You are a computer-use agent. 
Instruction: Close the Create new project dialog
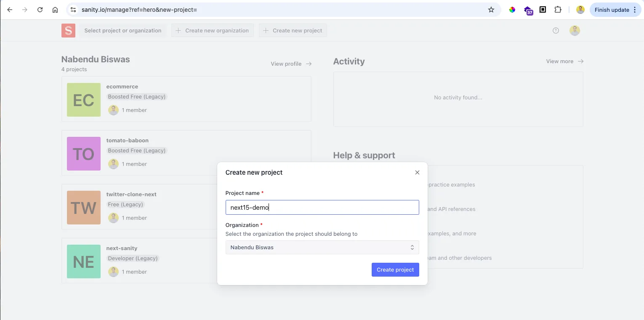pyautogui.click(x=417, y=172)
